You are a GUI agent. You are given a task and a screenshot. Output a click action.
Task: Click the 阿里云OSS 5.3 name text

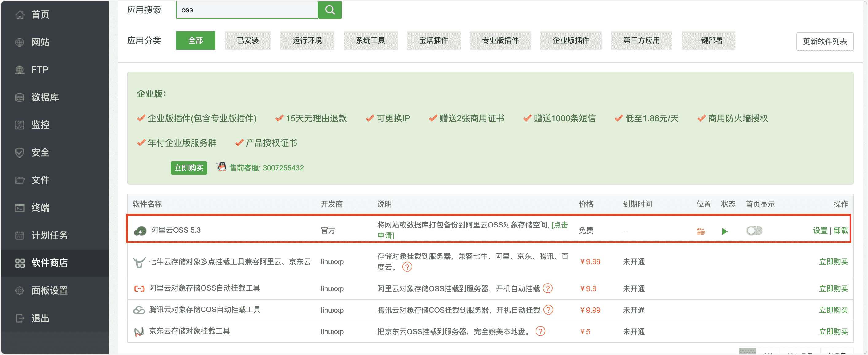point(175,230)
